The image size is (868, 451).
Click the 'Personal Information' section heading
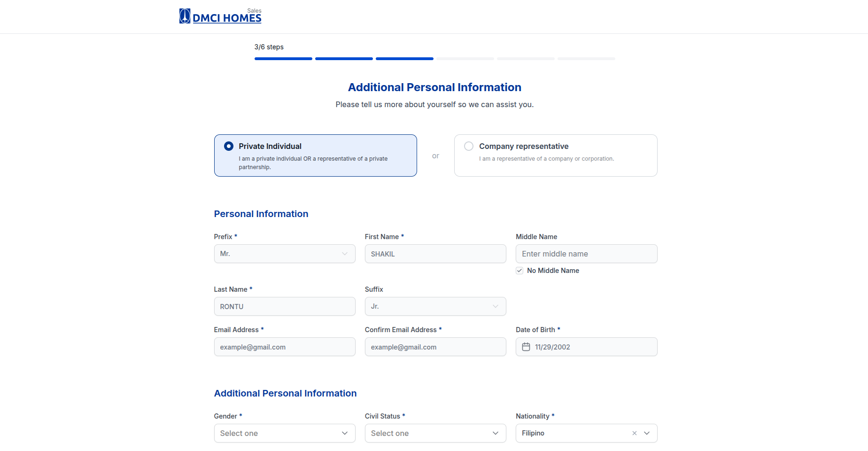261,214
